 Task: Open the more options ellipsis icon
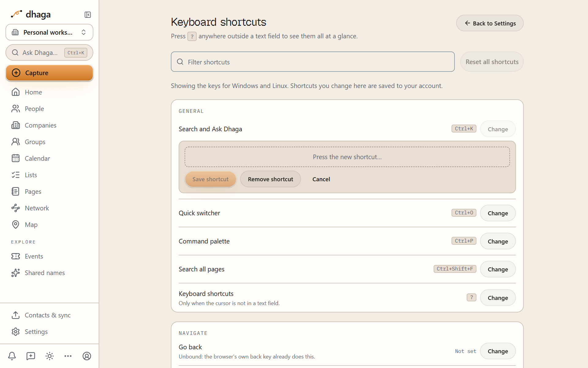68,356
